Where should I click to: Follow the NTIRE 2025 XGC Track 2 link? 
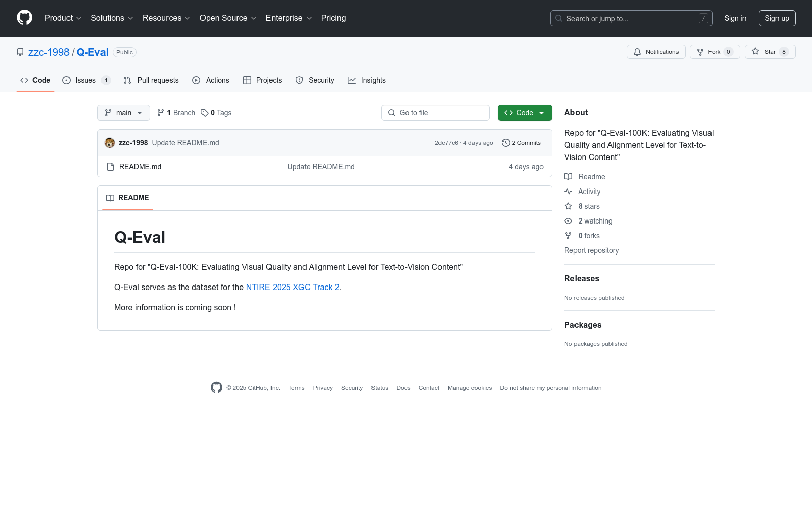292,287
